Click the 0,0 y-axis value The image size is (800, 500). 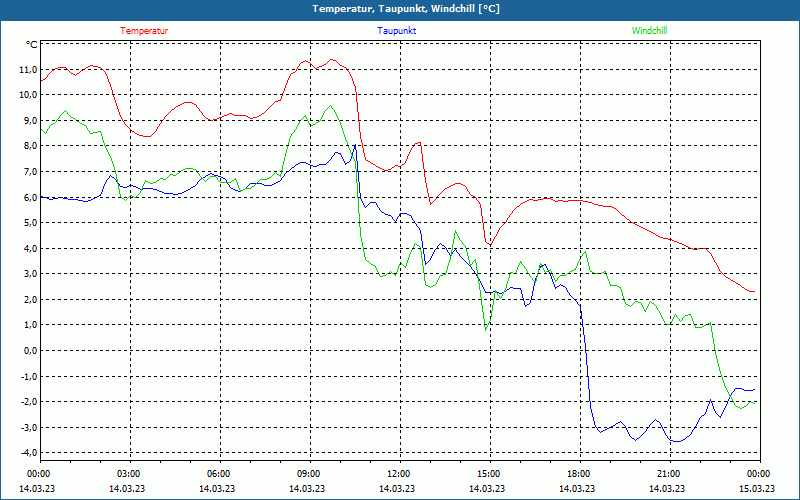click(x=30, y=351)
